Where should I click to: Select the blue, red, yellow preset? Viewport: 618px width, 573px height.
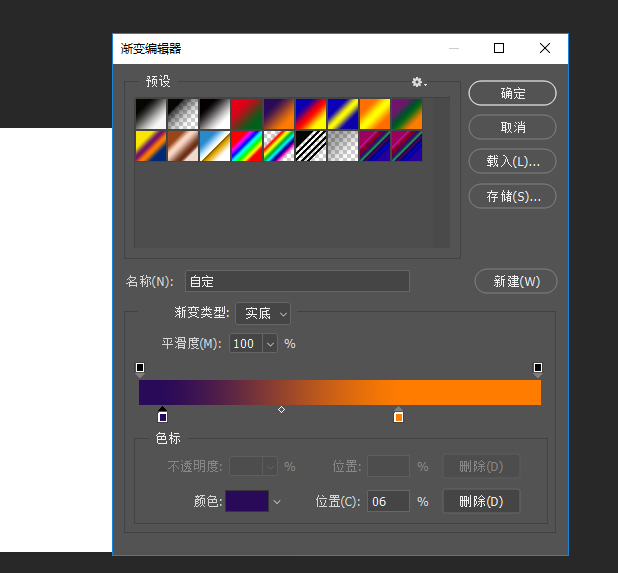pyautogui.click(x=311, y=114)
